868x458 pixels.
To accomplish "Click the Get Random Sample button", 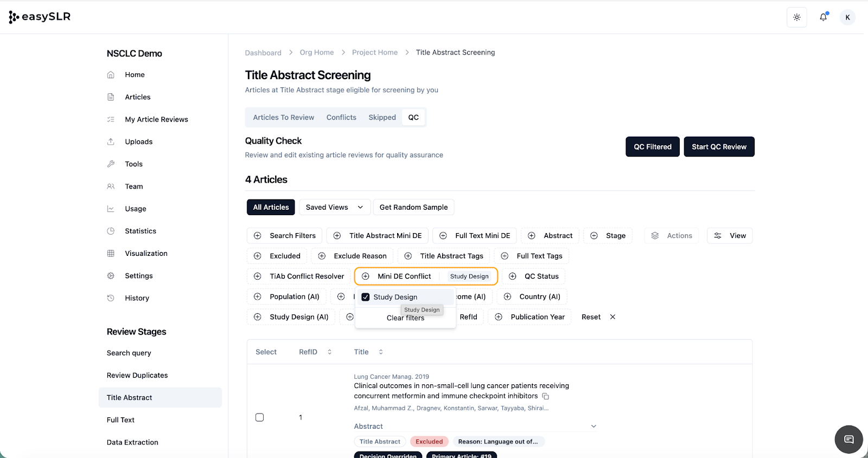I will (413, 207).
